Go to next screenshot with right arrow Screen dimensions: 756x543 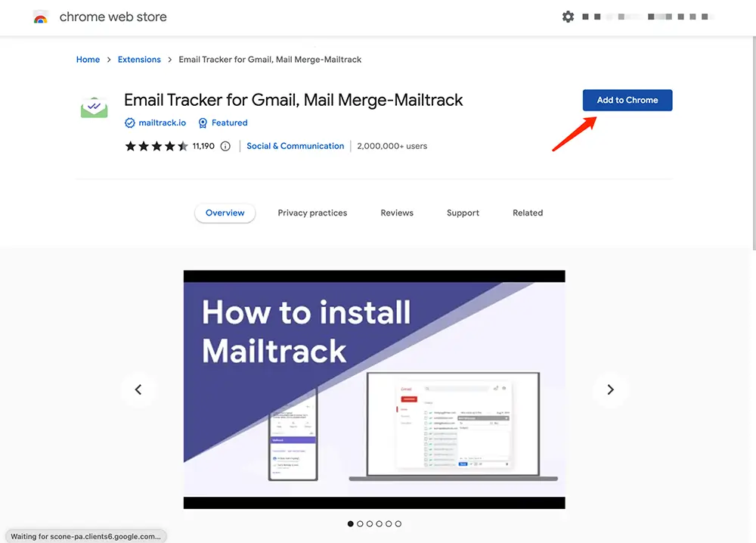click(x=610, y=389)
